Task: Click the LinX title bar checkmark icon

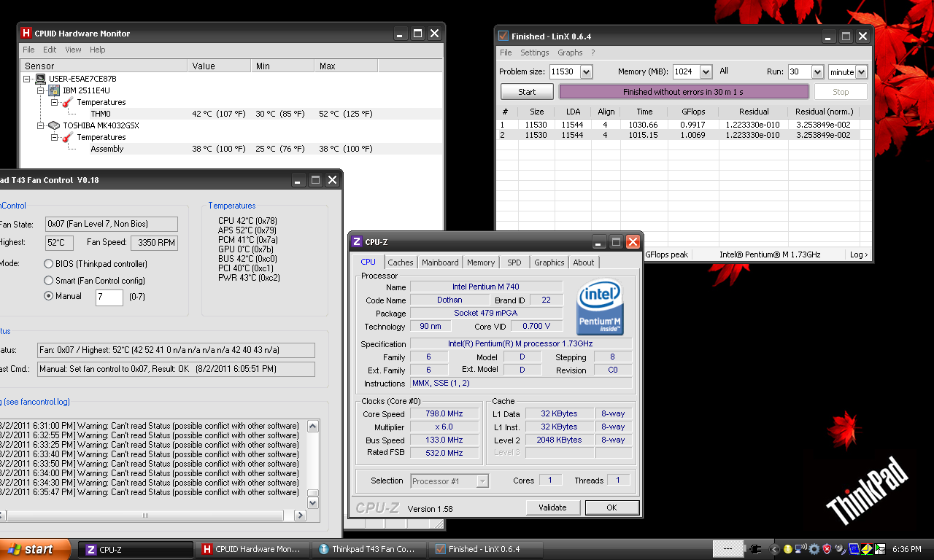Action: point(503,36)
